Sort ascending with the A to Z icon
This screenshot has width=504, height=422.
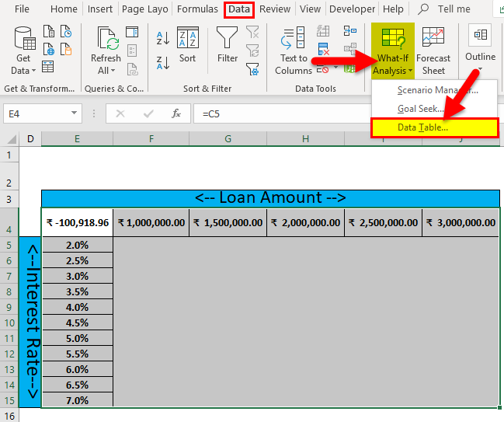(163, 38)
